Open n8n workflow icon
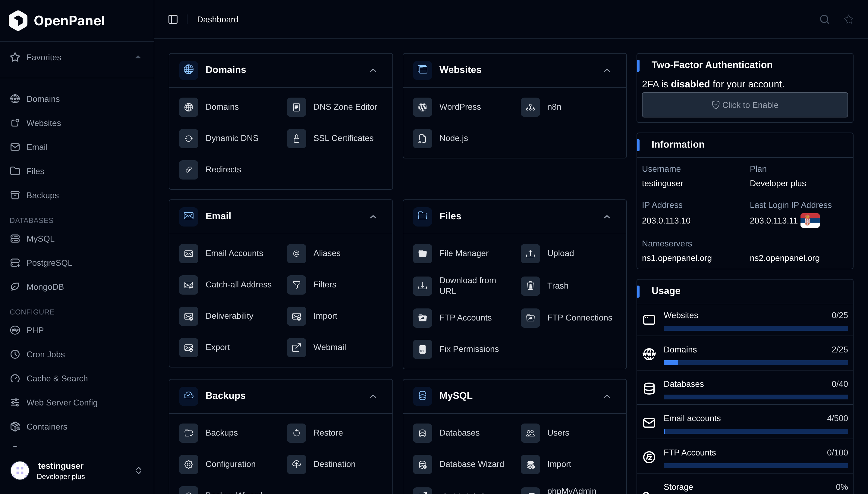 pos(530,107)
